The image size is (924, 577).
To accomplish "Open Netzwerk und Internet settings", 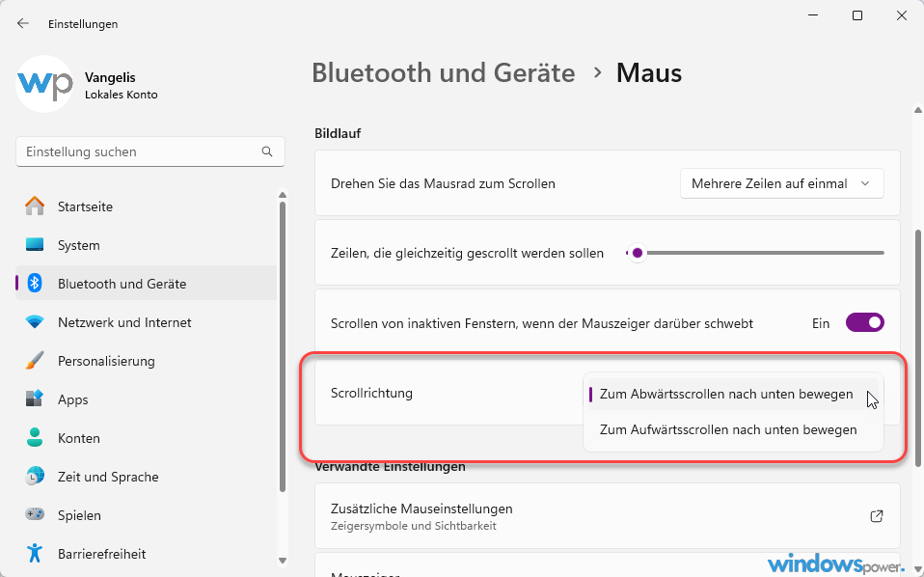I will (147, 322).
